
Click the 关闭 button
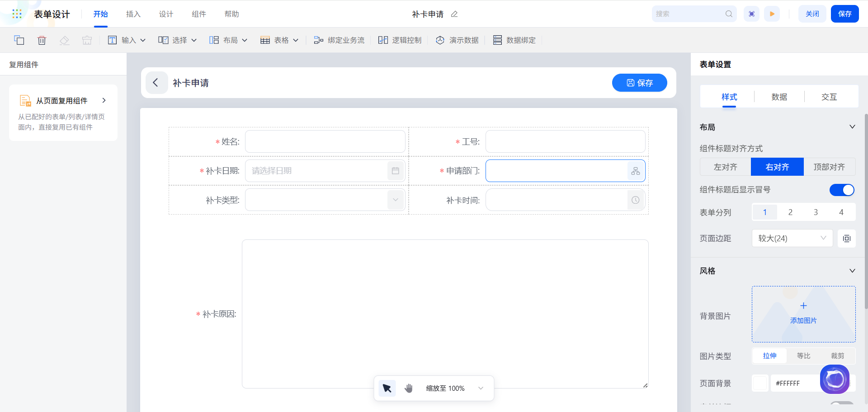click(x=812, y=14)
